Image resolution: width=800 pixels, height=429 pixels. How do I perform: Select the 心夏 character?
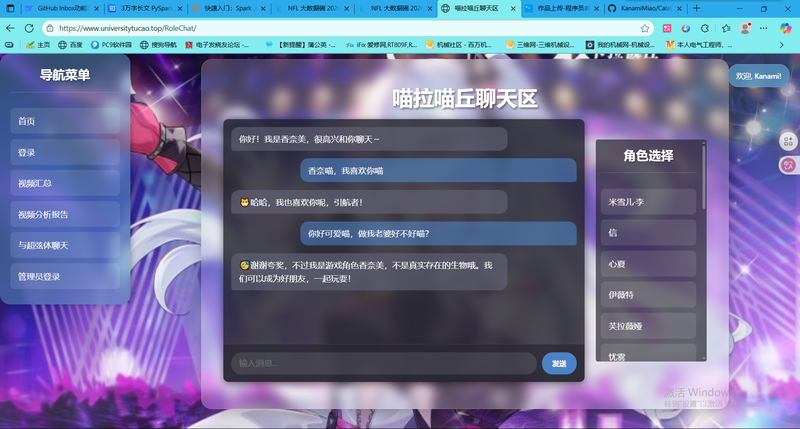pyautogui.click(x=648, y=264)
